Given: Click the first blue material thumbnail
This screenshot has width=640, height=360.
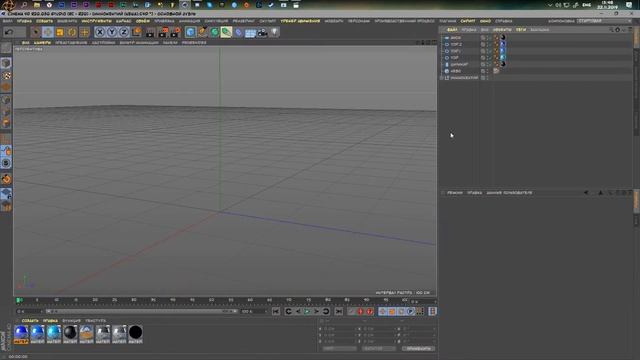Looking at the screenshot, I should (21, 334).
